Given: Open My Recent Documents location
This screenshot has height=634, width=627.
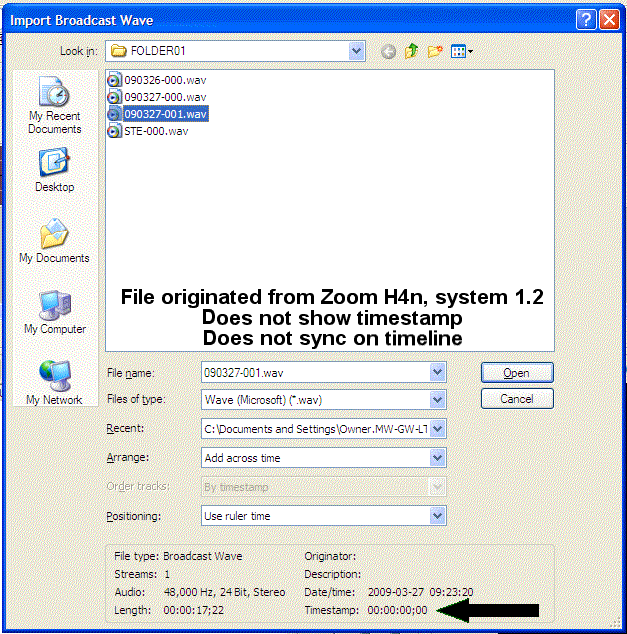Looking at the screenshot, I should [54, 105].
